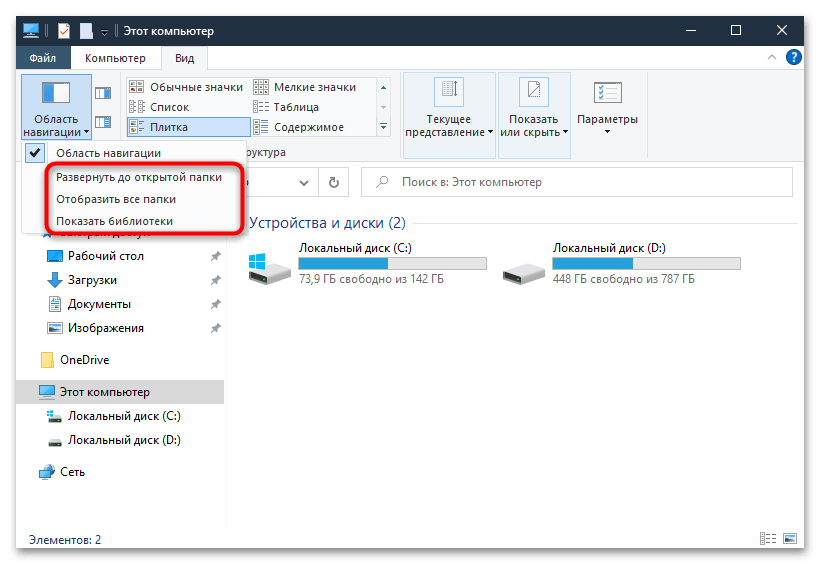The width and height of the screenshot is (820, 564).
Task: Toggle the preview pane icon next to Область навигации
Action: click(x=103, y=93)
